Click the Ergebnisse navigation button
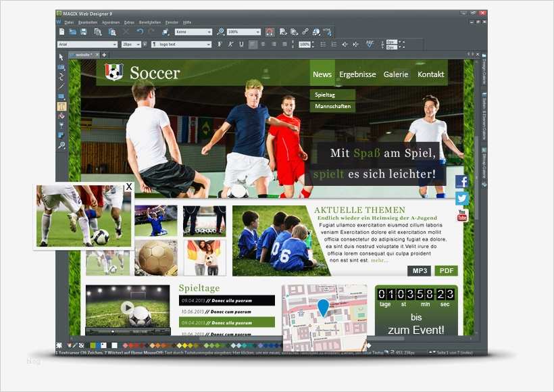The width and height of the screenshot is (554, 392). pyautogui.click(x=357, y=74)
